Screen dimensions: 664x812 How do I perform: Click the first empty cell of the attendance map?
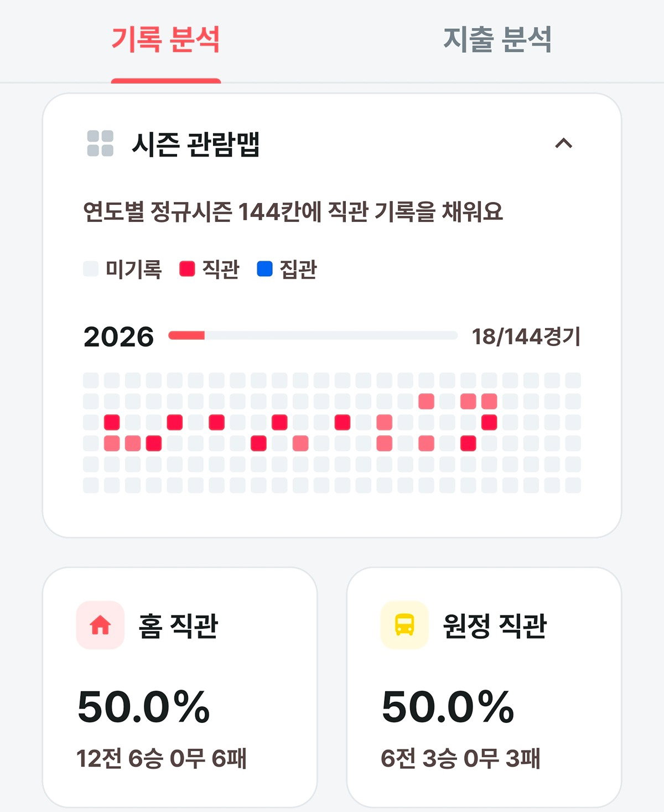[91, 380]
